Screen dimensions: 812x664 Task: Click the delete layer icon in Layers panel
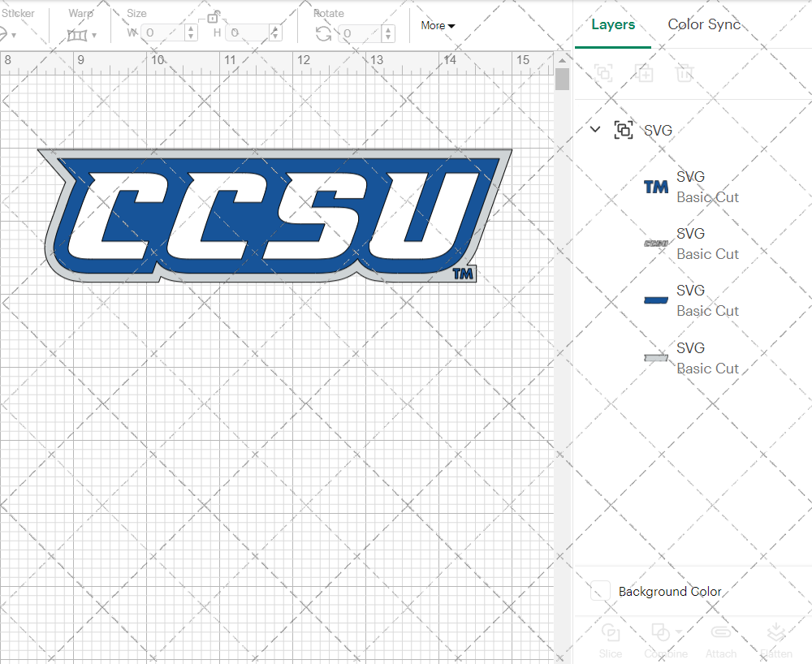pyautogui.click(x=685, y=73)
